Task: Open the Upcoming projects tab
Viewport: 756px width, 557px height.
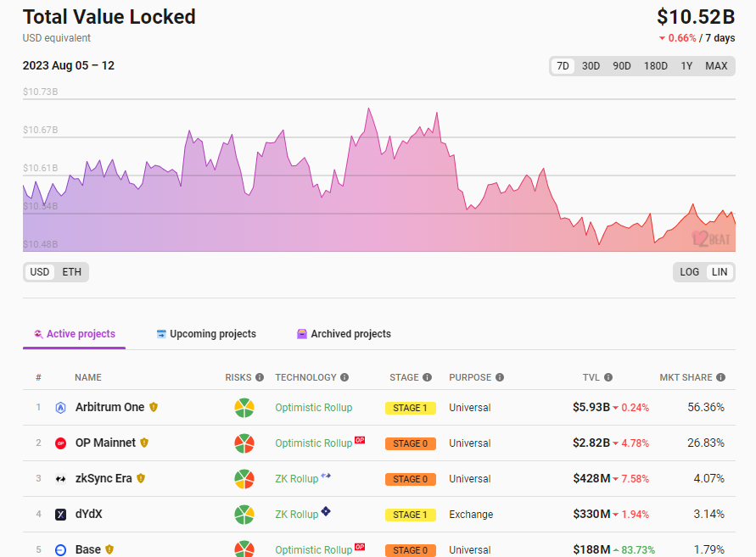Action: point(206,334)
